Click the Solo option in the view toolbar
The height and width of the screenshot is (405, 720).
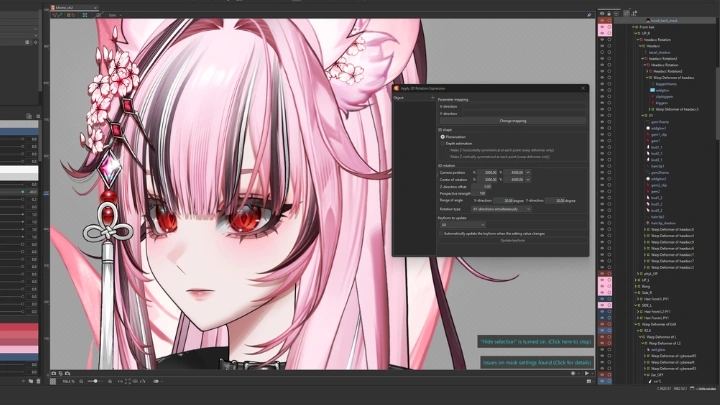pos(112,15)
